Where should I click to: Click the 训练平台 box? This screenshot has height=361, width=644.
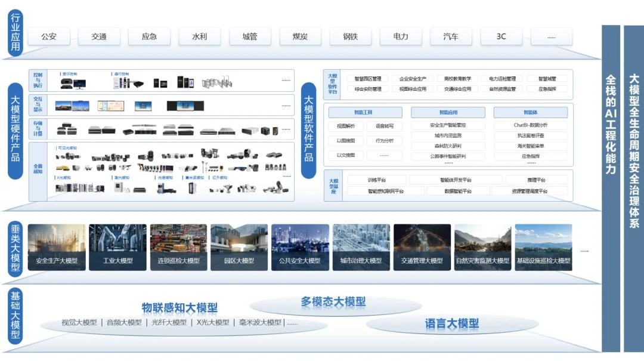[x=377, y=180]
